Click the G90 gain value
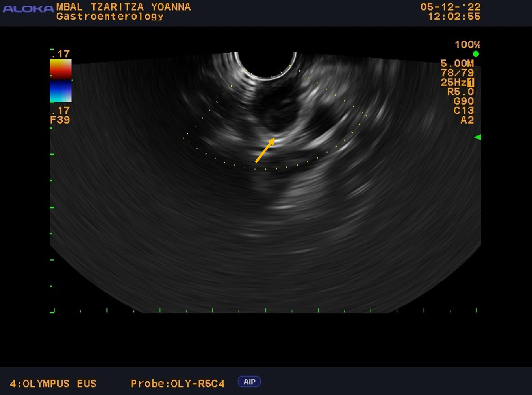This screenshot has height=395, width=532. click(463, 101)
